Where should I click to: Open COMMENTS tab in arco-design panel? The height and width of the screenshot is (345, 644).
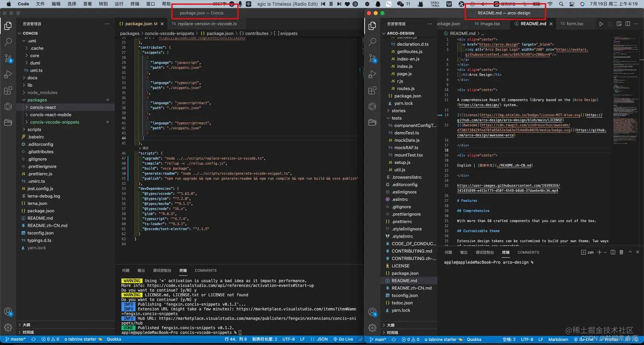point(528,252)
